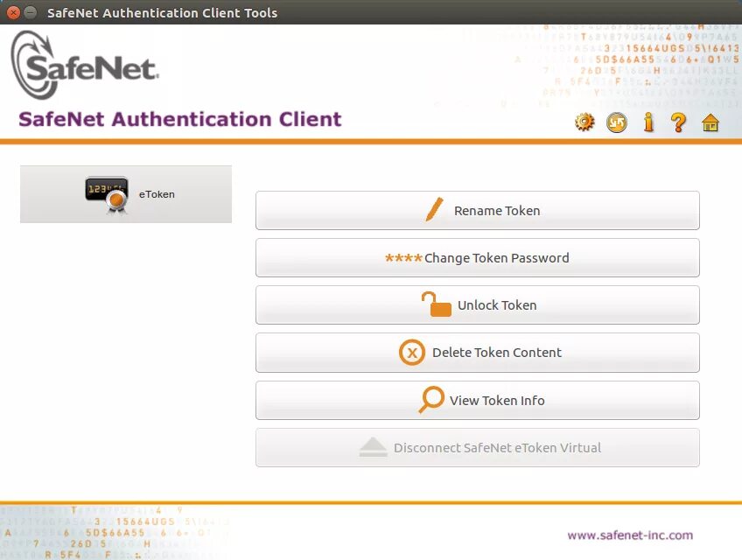Viewport: 742px width, 560px height.
Task: Close the SafeNet Authentication Client Tools window
Action: (x=14, y=13)
